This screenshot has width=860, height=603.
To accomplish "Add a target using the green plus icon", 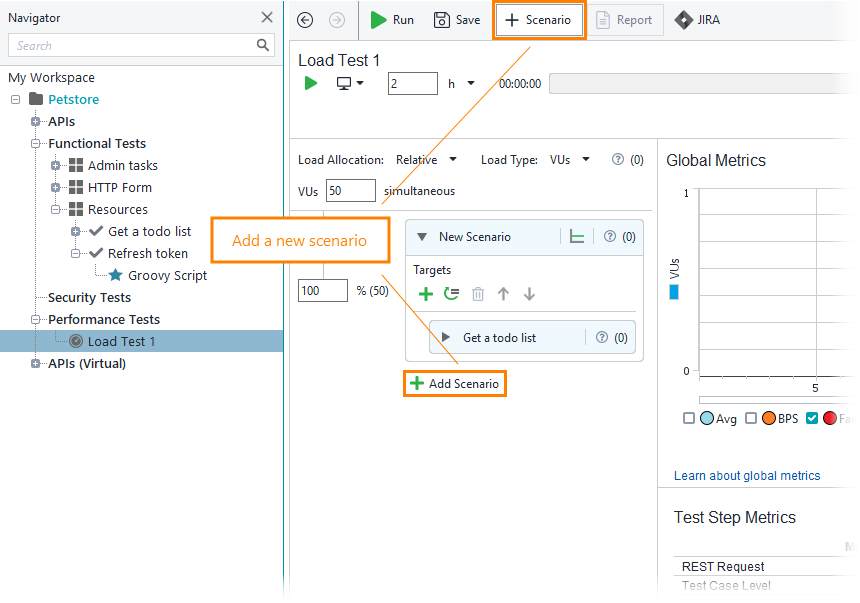I will 427,293.
